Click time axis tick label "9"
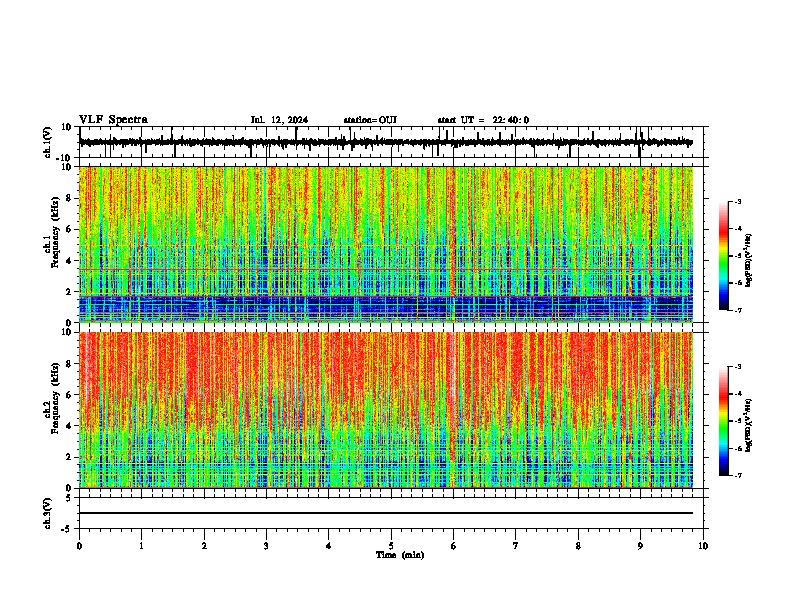Screen dimensions: 792x612 640,546
